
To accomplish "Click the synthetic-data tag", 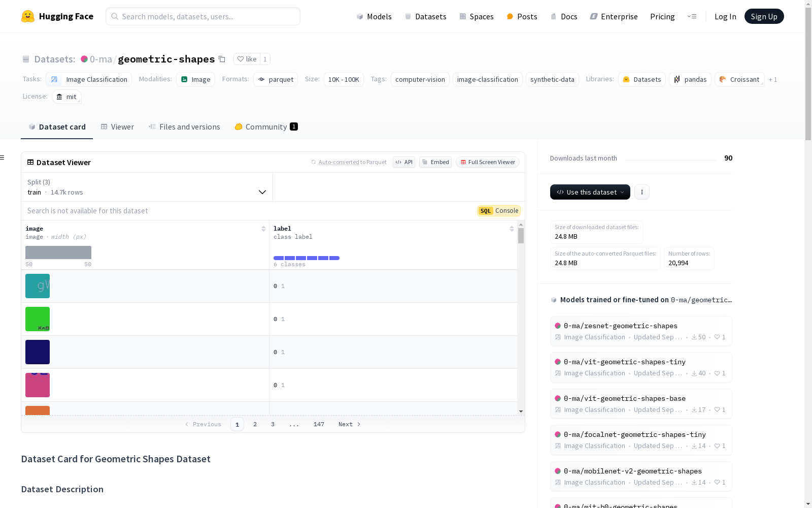I will (x=552, y=79).
